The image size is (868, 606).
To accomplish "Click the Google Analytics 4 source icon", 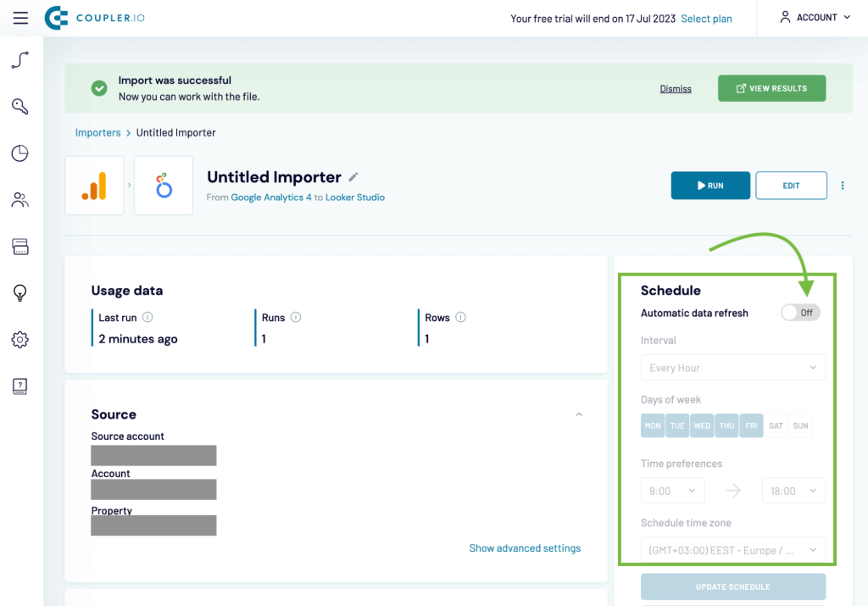I will (x=94, y=185).
